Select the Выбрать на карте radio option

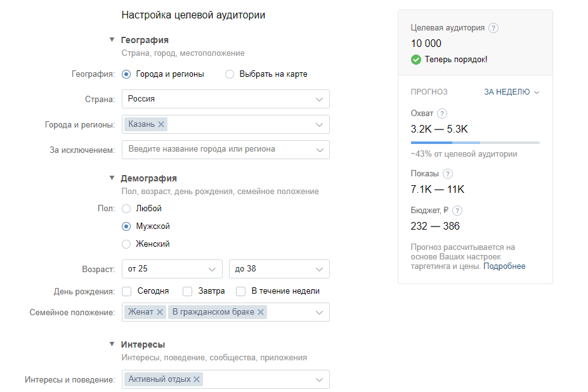coord(230,74)
